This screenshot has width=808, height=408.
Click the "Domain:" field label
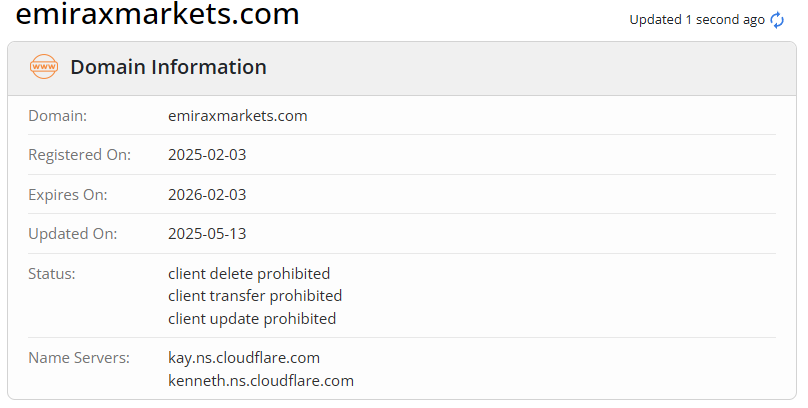tap(58, 116)
